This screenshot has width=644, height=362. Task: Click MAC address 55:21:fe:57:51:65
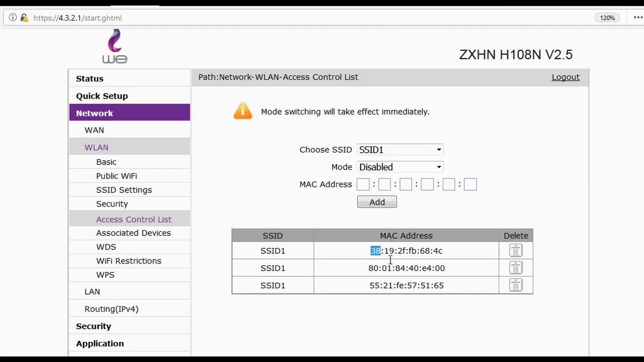click(406, 285)
